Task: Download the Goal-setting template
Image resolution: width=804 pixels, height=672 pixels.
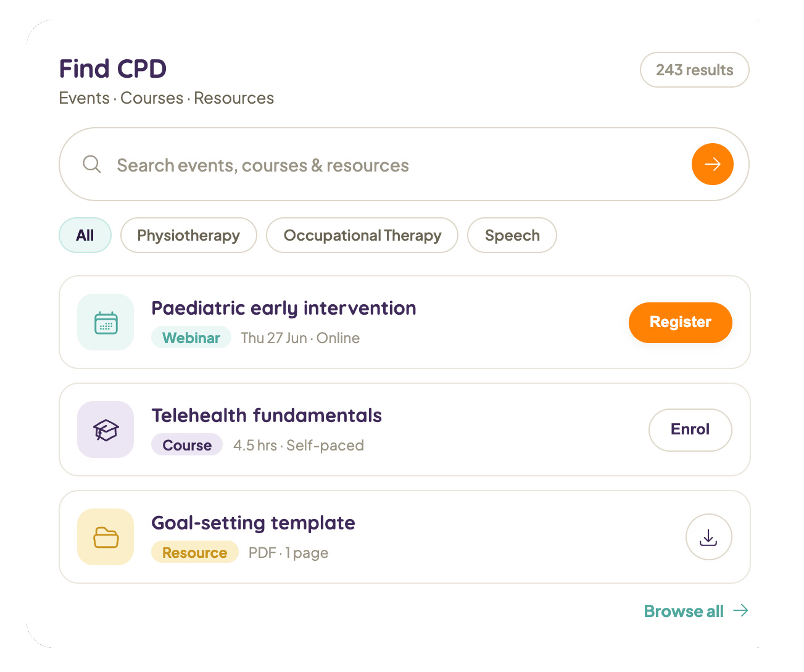Action: pyautogui.click(x=708, y=537)
